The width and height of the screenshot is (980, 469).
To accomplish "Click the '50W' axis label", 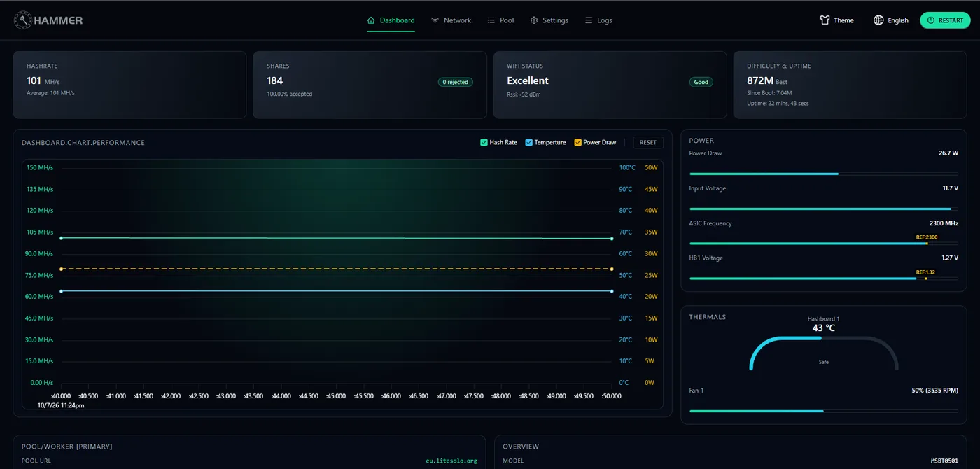I will click(651, 167).
